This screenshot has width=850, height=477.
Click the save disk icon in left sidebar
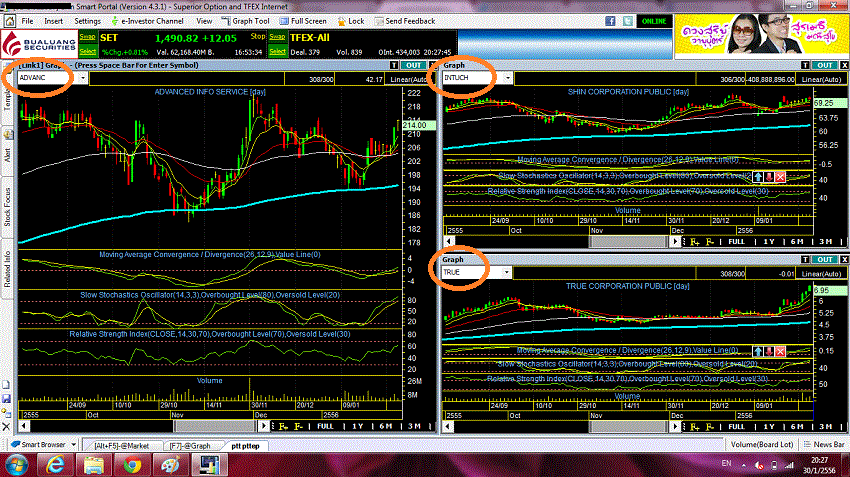point(6,399)
